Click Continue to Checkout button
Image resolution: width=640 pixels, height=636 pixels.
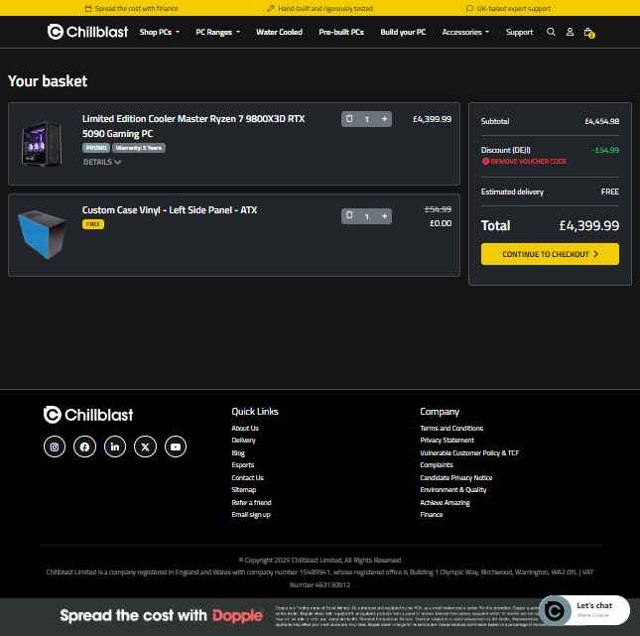click(549, 254)
